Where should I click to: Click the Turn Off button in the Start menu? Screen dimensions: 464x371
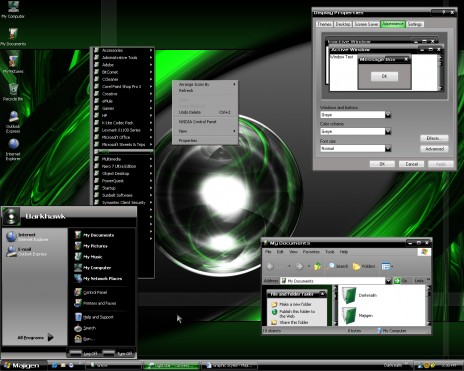pos(118,353)
